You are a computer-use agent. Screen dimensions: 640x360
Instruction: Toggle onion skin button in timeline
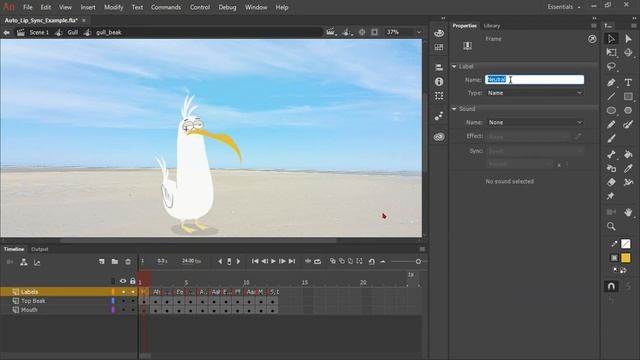333,261
